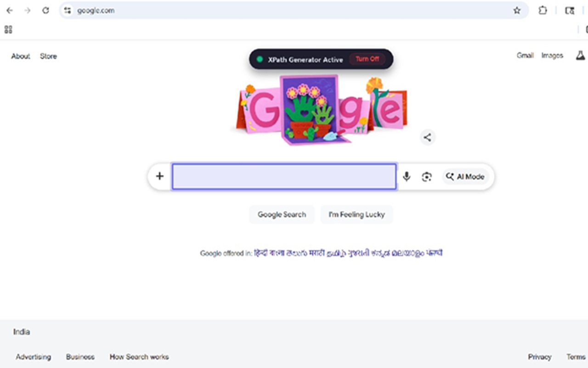588x368 pixels.
Task: Switch Google to Telugu (తెలుగు)
Action: pos(296,253)
